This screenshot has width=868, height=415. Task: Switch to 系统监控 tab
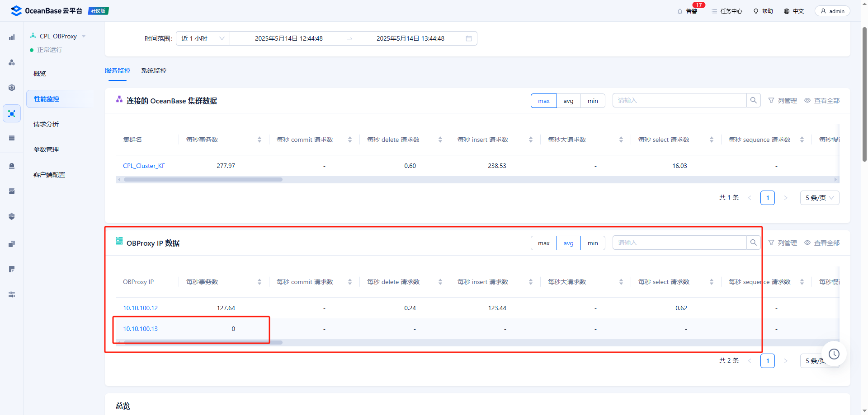pyautogui.click(x=154, y=70)
